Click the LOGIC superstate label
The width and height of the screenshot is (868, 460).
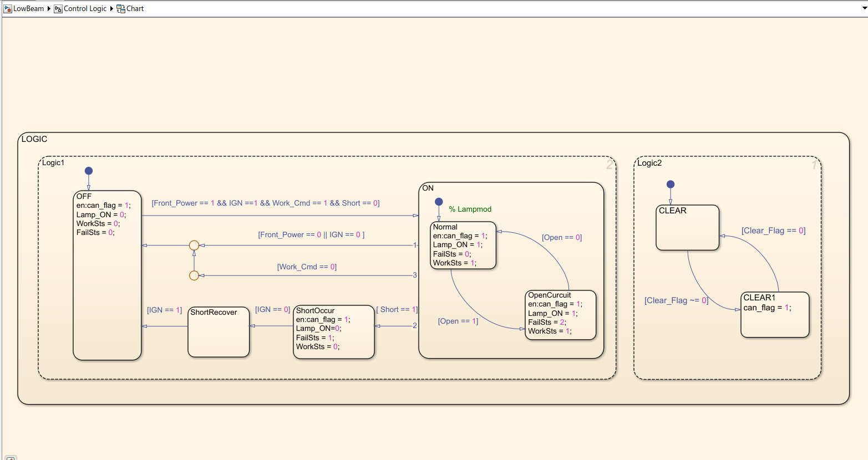(34, 139)
